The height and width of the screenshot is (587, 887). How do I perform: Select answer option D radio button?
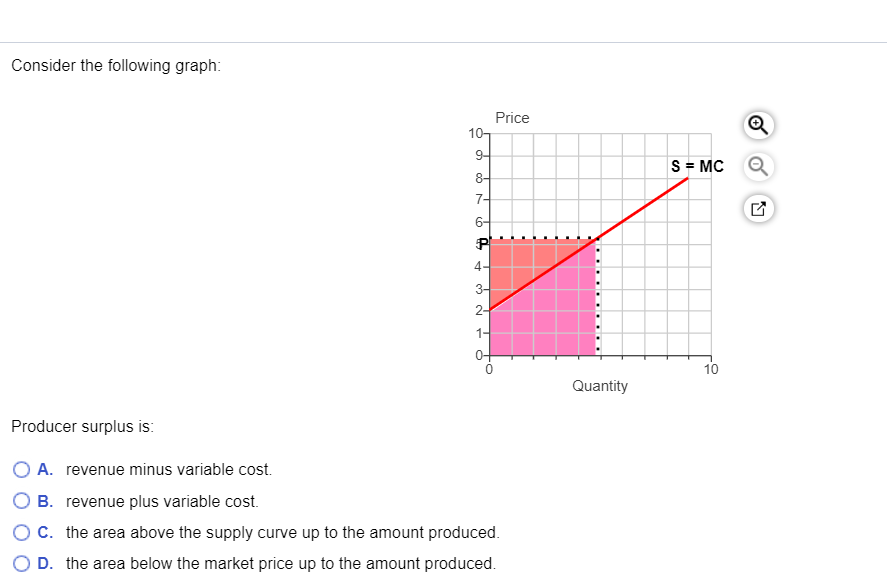click(21, 562)
